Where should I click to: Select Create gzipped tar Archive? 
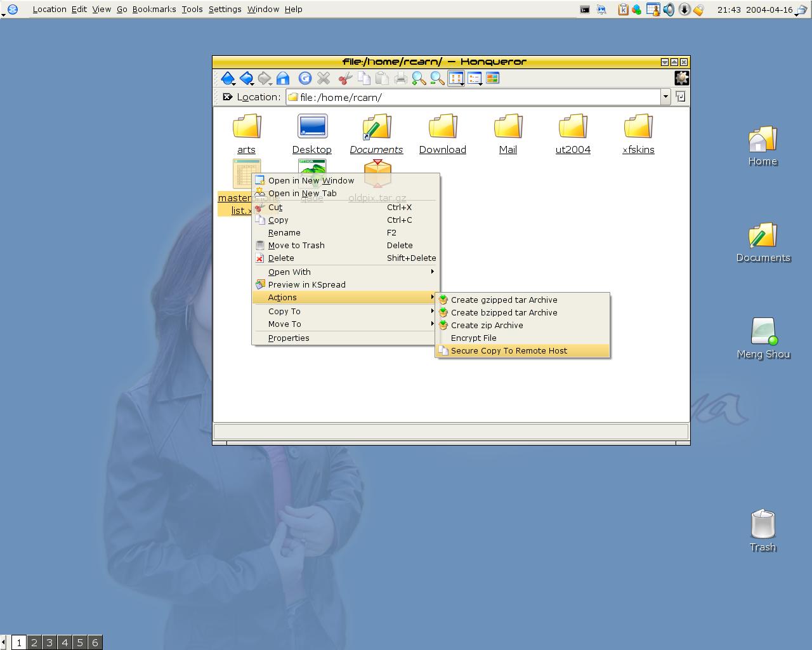tap(523, 300)
